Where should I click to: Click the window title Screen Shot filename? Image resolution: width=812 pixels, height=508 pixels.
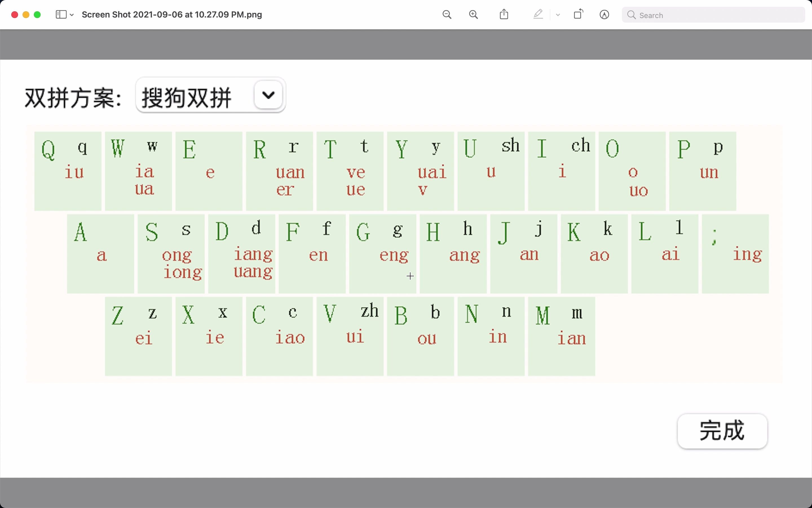pos(172,14)
